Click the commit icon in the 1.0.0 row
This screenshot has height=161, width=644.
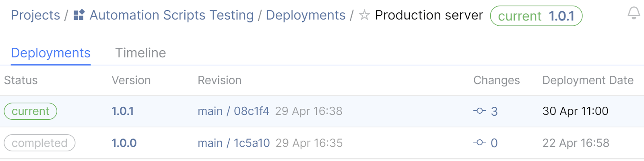pos(479,143)
